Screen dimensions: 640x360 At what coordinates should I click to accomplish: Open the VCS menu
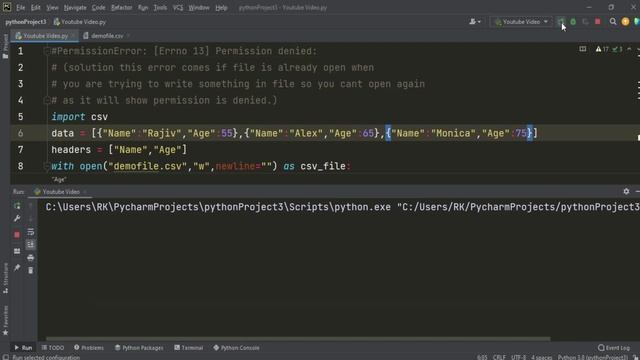(x=178, y=7)
